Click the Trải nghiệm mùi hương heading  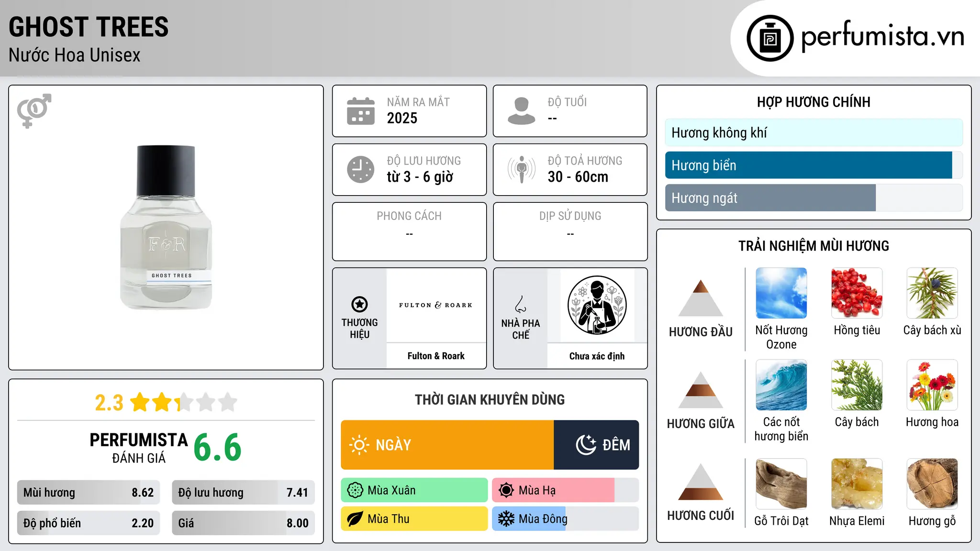point(813,246)
